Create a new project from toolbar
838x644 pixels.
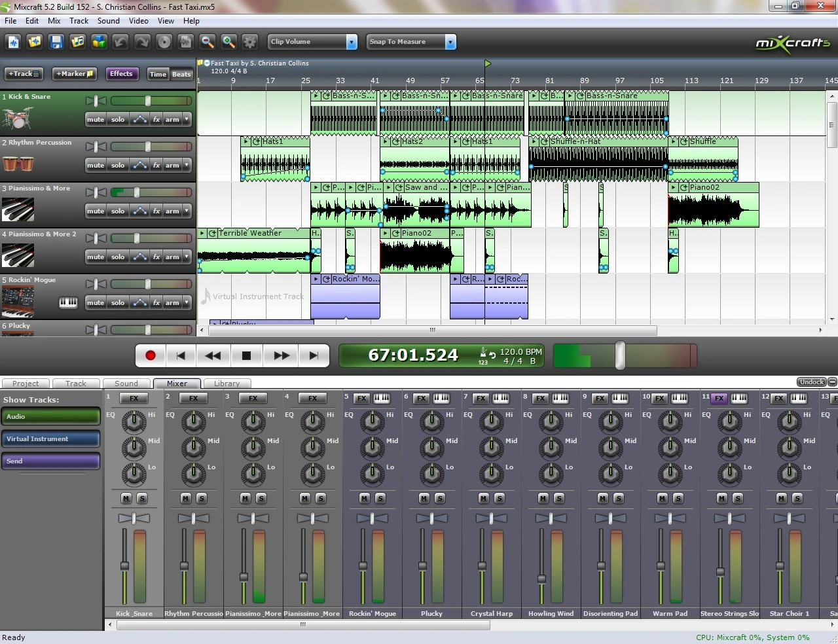point(13,42)
